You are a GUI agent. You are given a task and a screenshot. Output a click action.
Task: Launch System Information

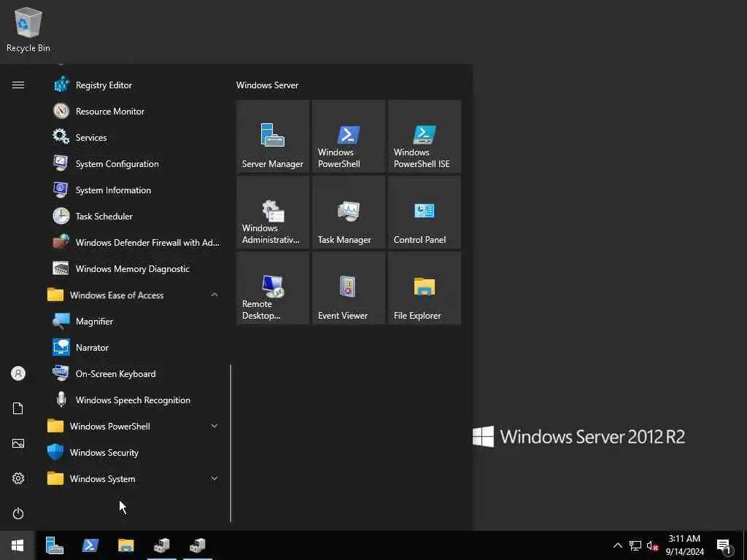coord(133,190)
